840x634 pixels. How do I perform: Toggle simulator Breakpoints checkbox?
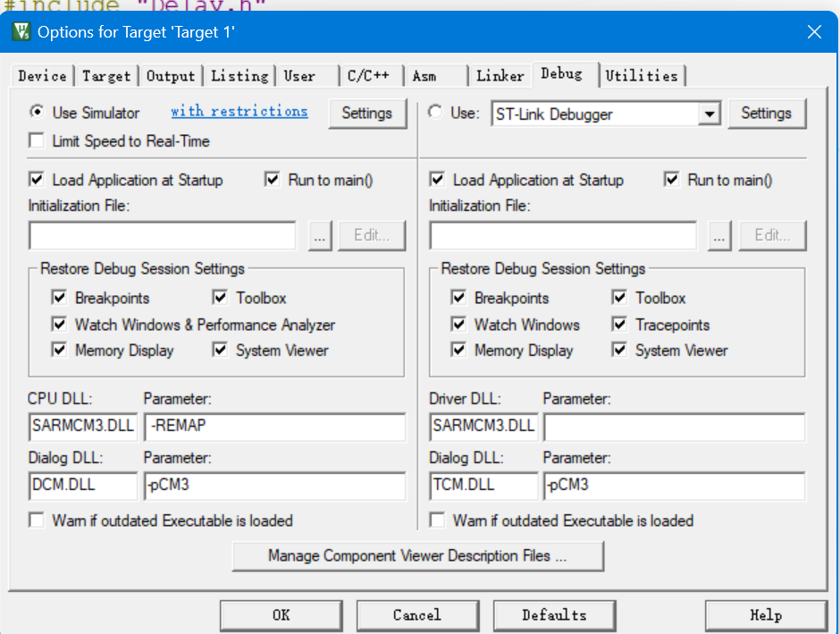point(59,298)
